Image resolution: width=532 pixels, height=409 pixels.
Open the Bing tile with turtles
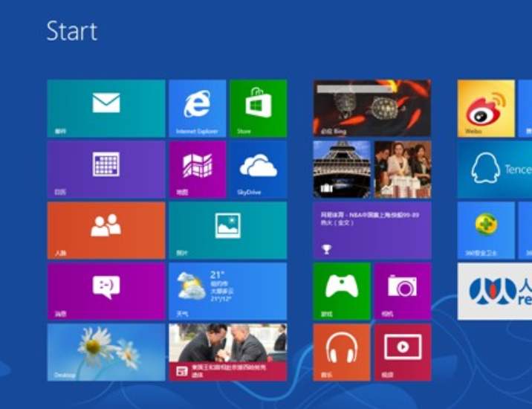point(372,109)
